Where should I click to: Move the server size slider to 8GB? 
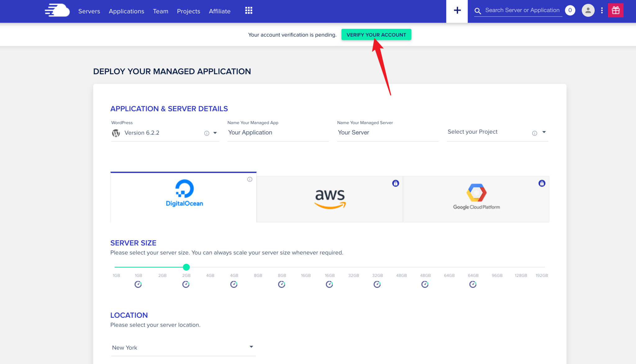tap(258, 267)
